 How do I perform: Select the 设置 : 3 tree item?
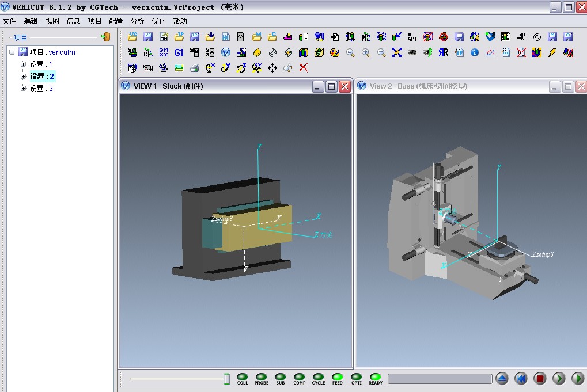pyautogui.click(x=41, y=88)
